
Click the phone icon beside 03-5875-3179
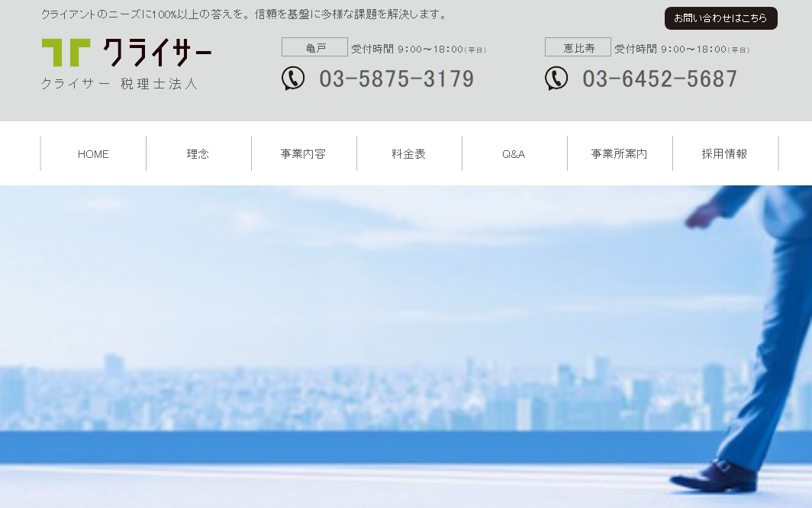(293, 79)
